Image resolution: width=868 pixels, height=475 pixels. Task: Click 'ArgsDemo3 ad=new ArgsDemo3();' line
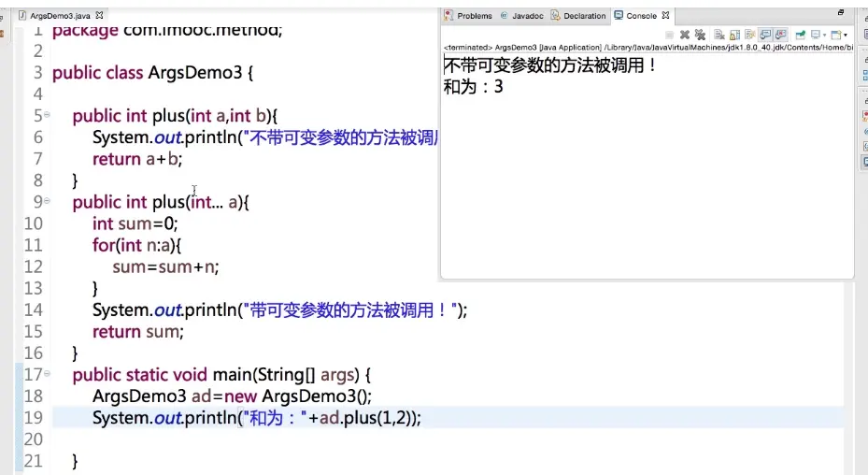(232, 396)
